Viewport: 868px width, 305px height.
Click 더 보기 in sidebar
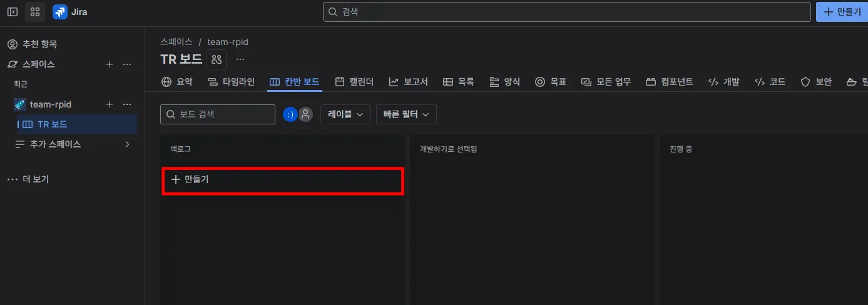coord(36,179)
